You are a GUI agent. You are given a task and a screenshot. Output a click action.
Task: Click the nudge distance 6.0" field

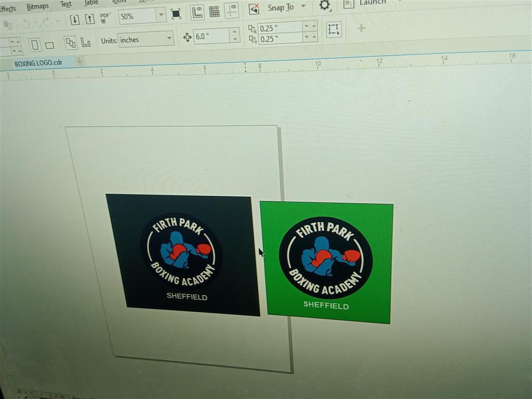point(211,36)
